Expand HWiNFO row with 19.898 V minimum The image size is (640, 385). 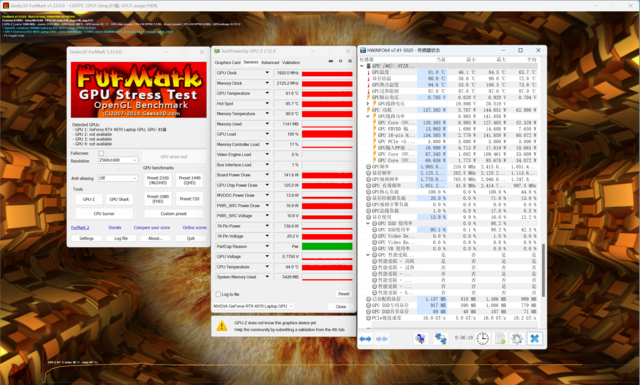tap(368, 104)
